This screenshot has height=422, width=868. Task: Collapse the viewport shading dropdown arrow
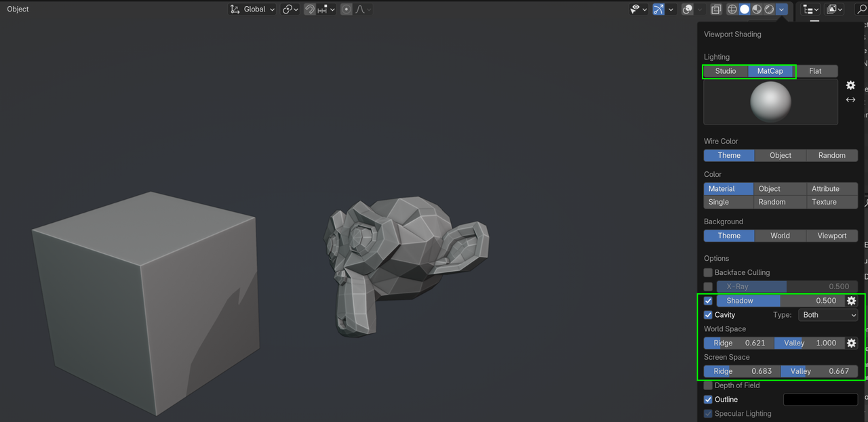[782, 9]
